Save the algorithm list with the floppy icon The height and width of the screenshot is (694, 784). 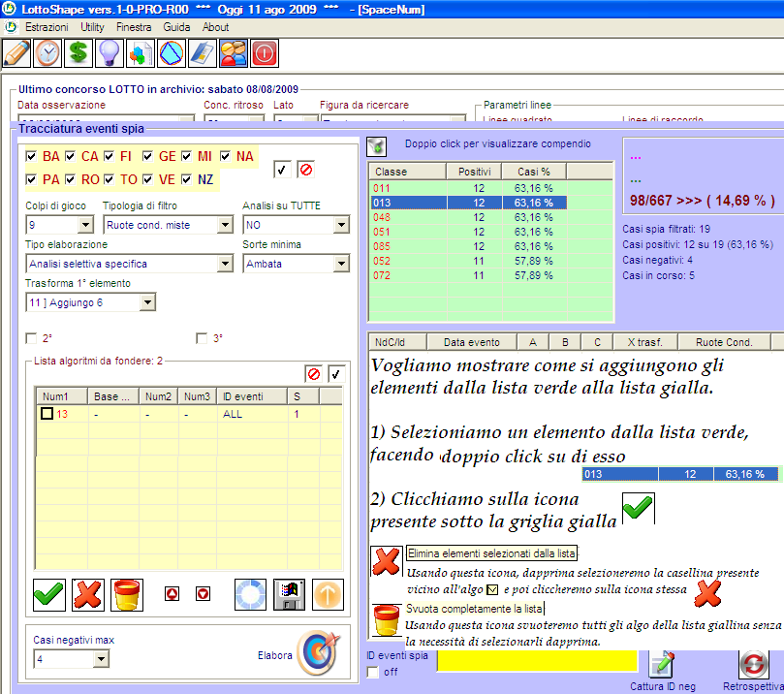290,594
